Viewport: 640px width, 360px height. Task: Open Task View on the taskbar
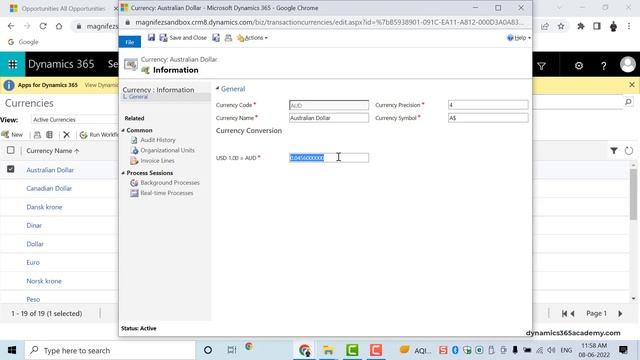231,350
